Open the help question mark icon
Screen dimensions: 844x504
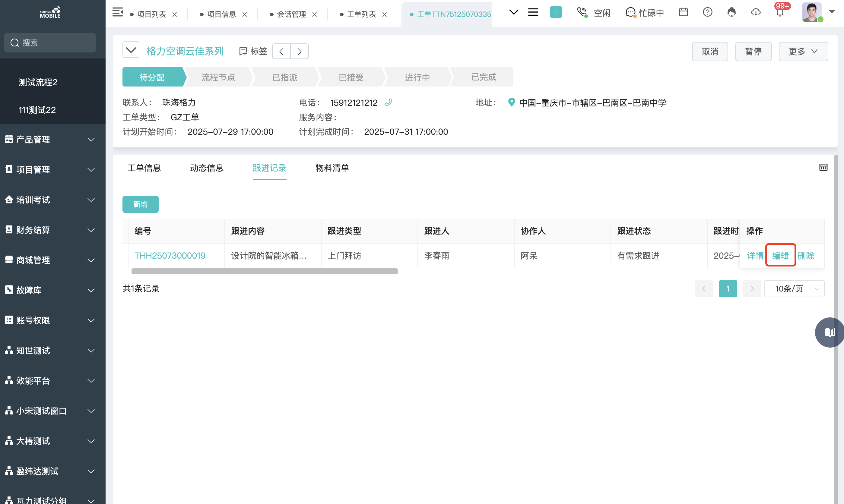coord(707,12)
